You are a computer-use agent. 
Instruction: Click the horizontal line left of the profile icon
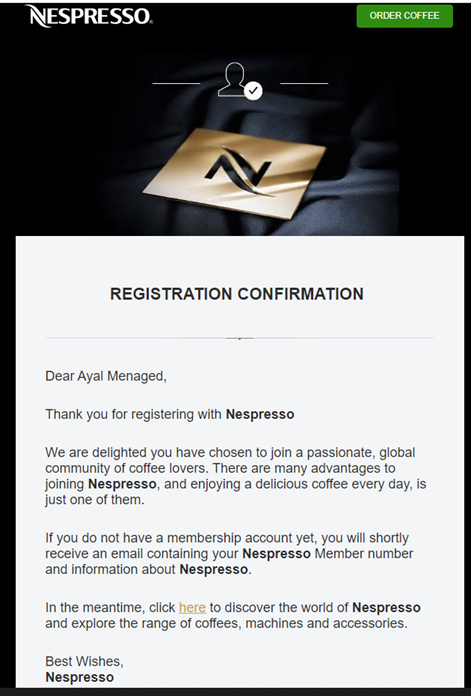pos(176,83)
